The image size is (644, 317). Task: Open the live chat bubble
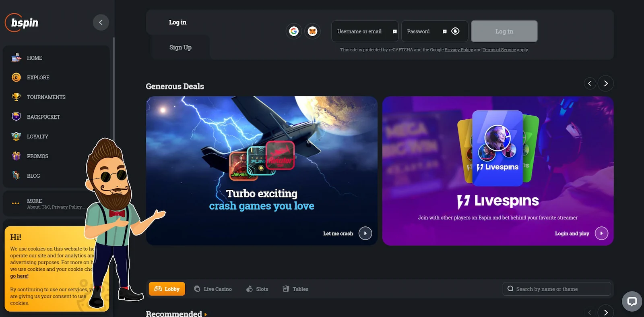(632, 301)
